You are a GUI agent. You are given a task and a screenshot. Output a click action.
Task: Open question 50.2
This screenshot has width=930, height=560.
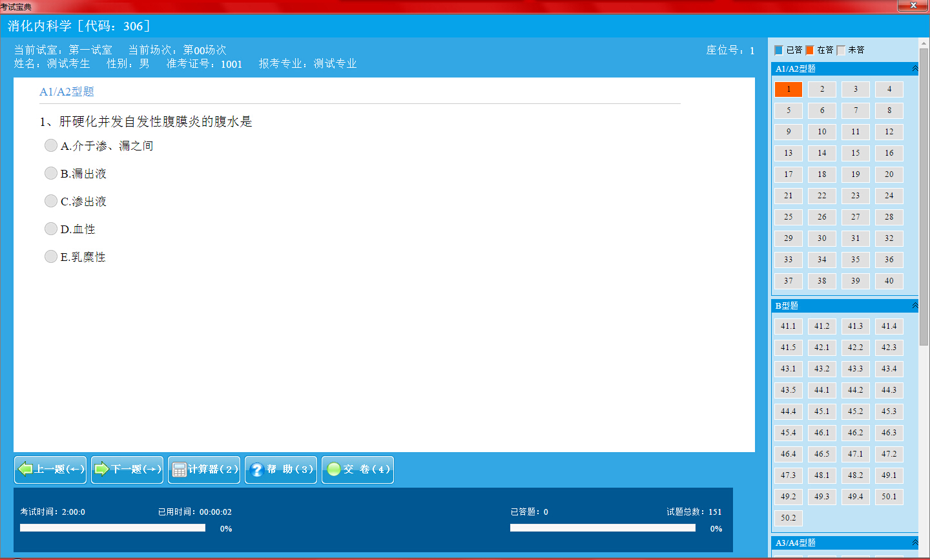(789, 518)
